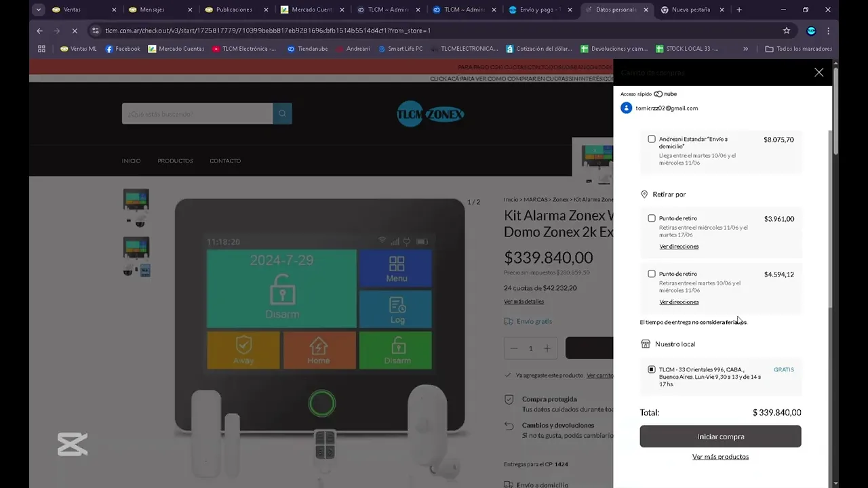Click the Ver carrito link
The width and height of the screenshot is (868, 488).
click(599, 375)
